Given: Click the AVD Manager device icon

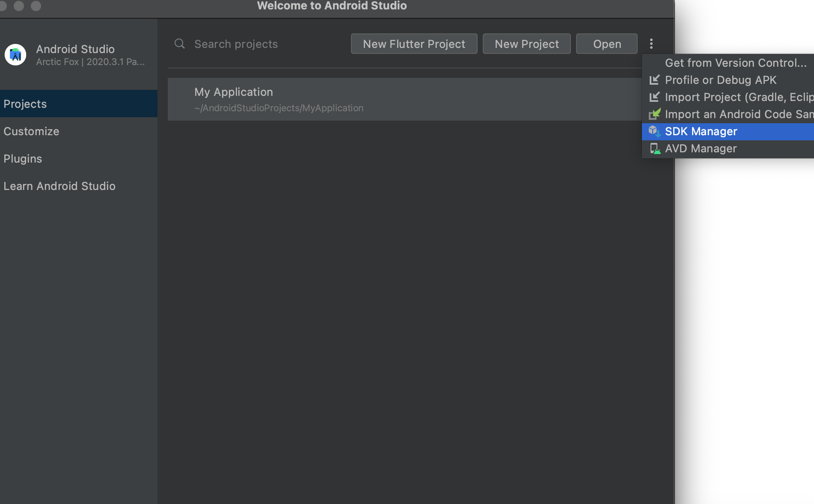Looking at the screenshot, I should (654, 148).
